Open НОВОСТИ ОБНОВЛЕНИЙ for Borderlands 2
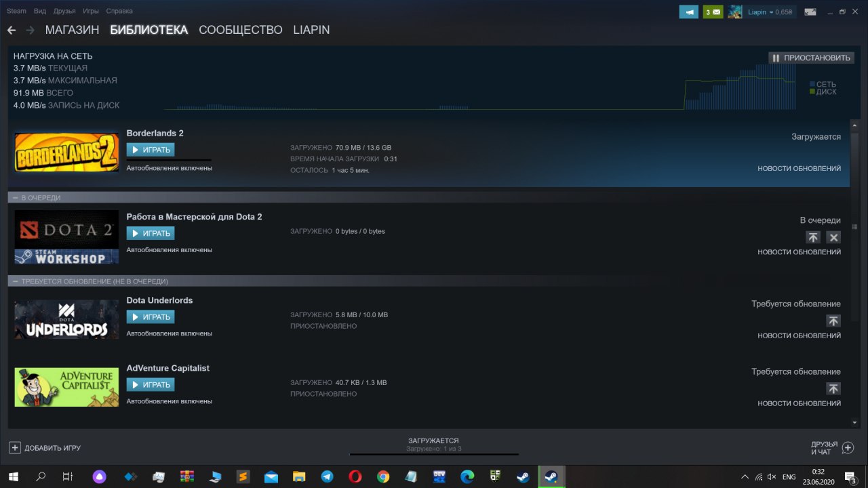 [799, 168]
